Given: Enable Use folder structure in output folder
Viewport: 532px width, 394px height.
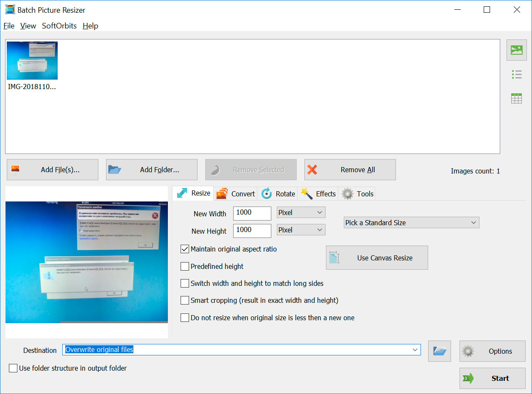Looking at the screenshot, I should point(13,368).
